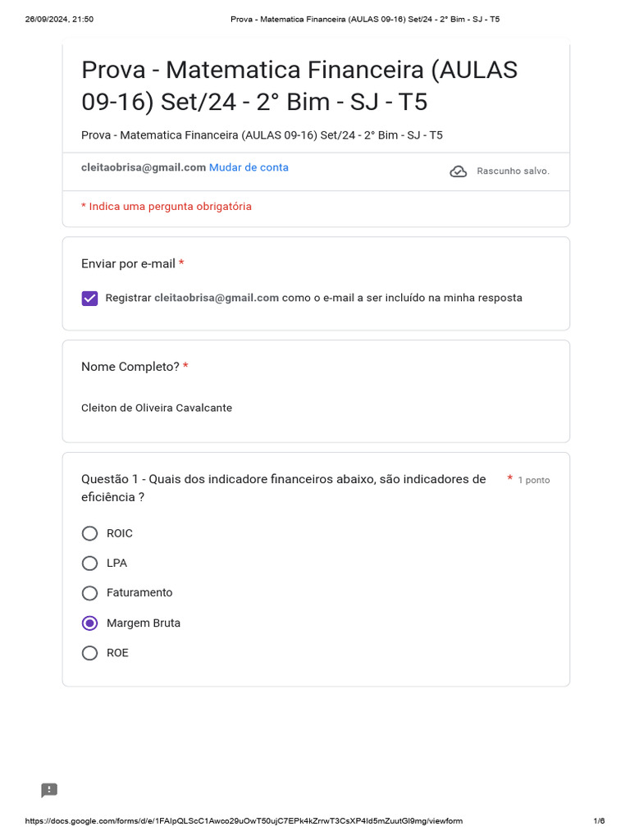The width and height of the screenshot is (630, 840).
Task: Click the Mudar de conta link
Action: [249, 167]
